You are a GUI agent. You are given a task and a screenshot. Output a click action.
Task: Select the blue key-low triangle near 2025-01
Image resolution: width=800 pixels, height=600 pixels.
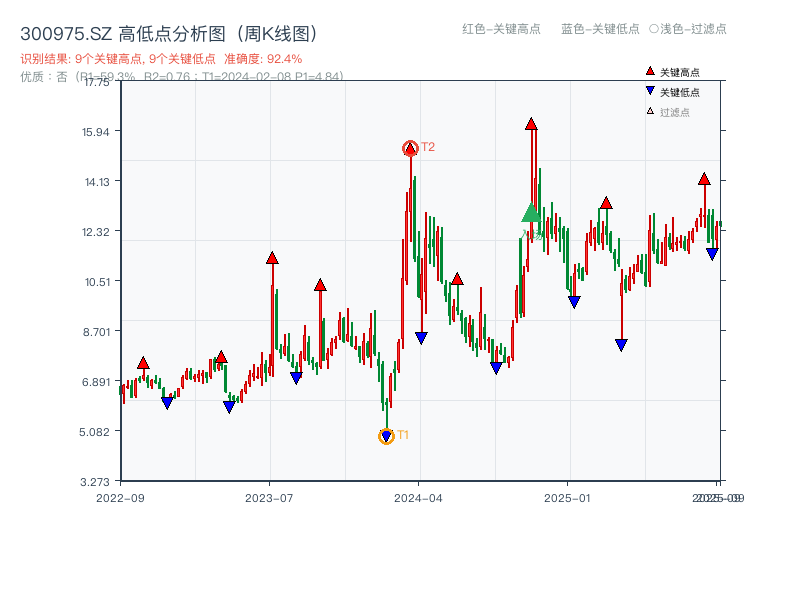tap(575, 300)
